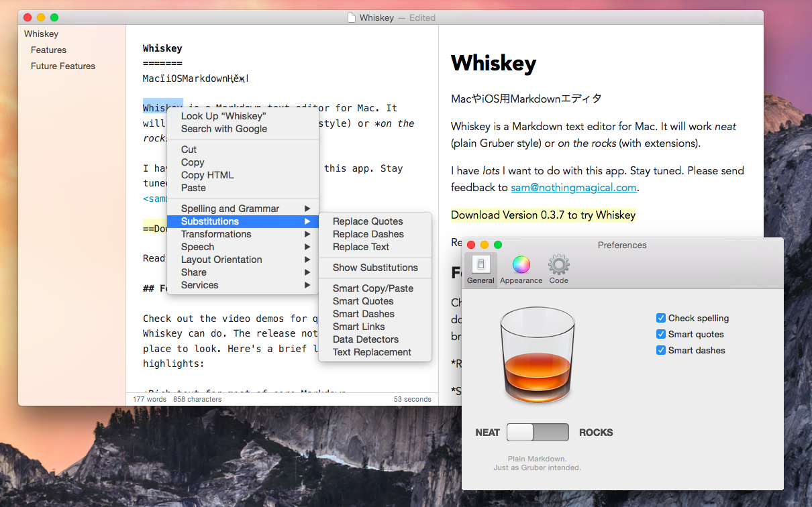This screenshot has height=507, width=812.
Task: Expand the Spelling and Grammar submenu
Action: [242, 209]
